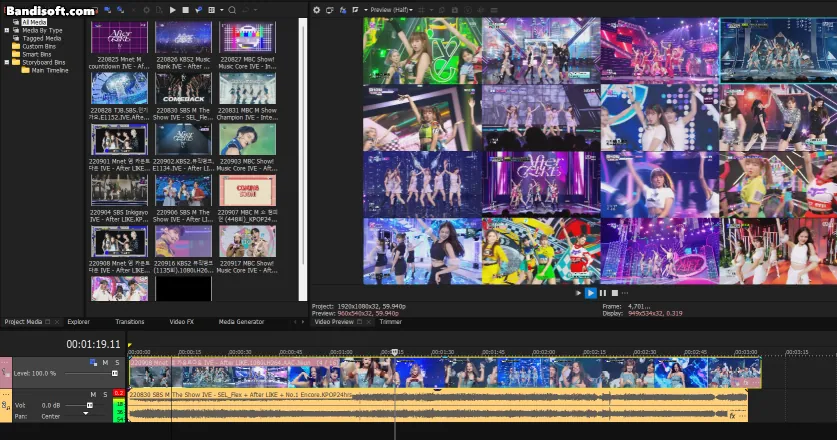Image resolution: width=837 pixels, height=440 pixels.
Task: Select Custom Bins folder
Action: point(39,46)
